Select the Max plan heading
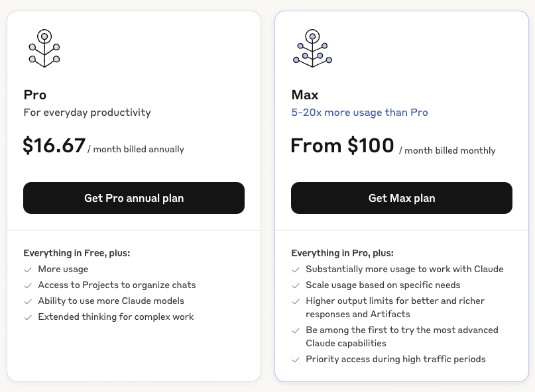This screenshot has height=392, width=535. 305,95
